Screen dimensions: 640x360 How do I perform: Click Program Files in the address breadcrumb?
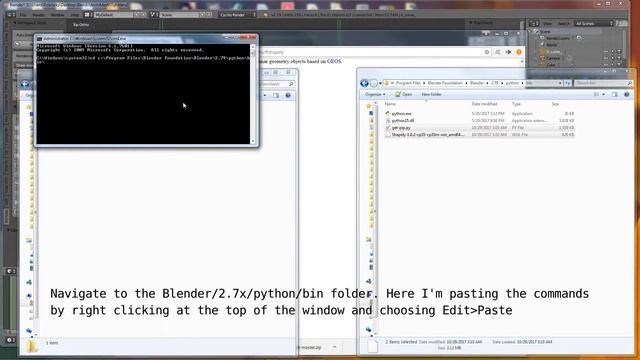408,83
